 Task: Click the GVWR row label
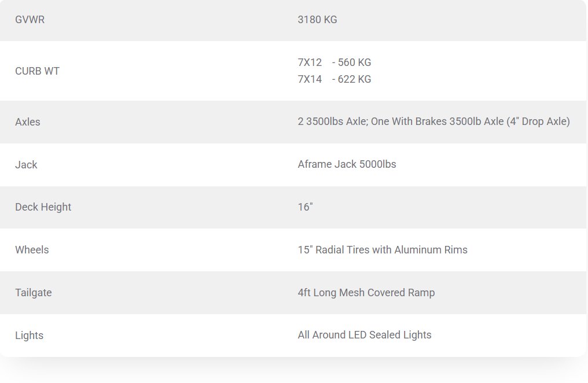tap(30, 20)
